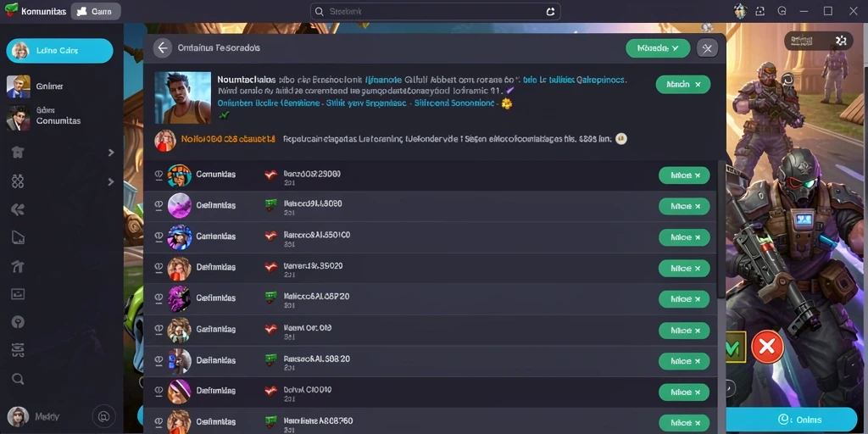
Task: Click the circular button beside the Medy profile
Action: coord(103,415)
